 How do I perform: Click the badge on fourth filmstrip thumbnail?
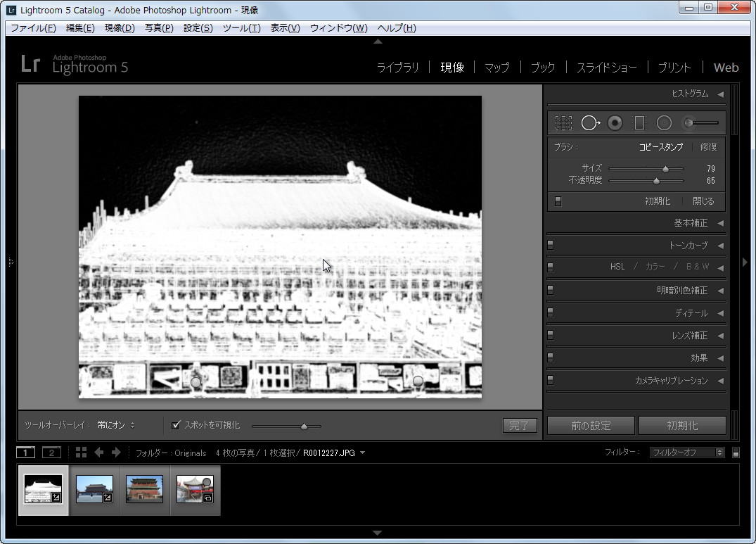(x=207, y=498)
